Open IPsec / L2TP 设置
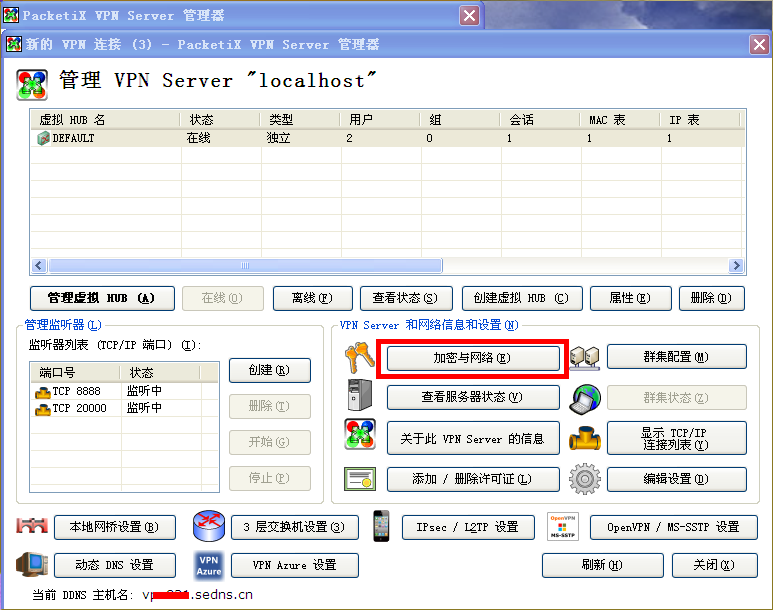773x610 pixels. pyautogui.click(x=468, y=528)
